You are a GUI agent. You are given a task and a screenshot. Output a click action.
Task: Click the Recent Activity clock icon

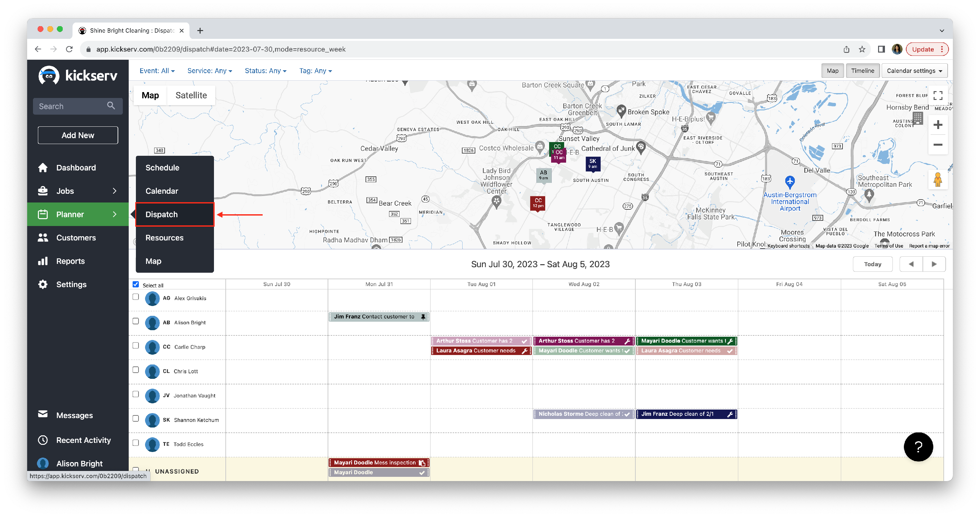pyautogui.click(x=42, y=440)
